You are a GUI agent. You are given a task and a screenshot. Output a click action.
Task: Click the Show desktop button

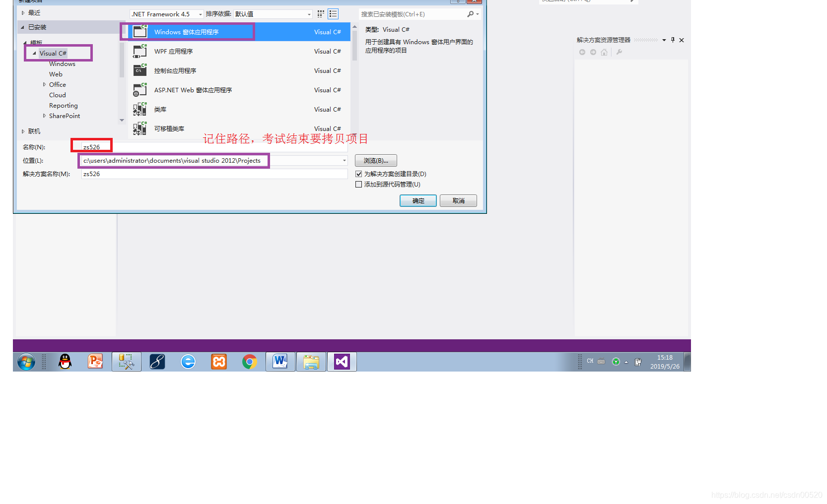(x=687, y=362)
